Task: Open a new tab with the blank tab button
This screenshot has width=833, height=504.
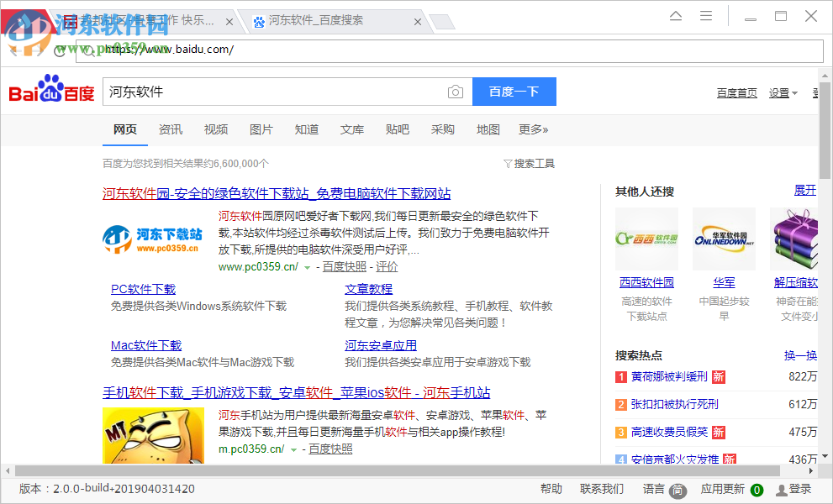Action: click(442, 22)
